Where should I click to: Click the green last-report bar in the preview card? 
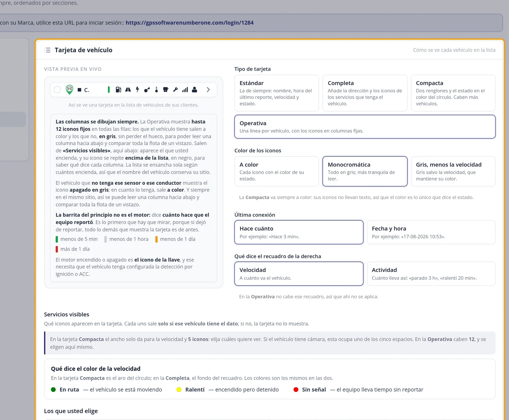click(109, 89)
